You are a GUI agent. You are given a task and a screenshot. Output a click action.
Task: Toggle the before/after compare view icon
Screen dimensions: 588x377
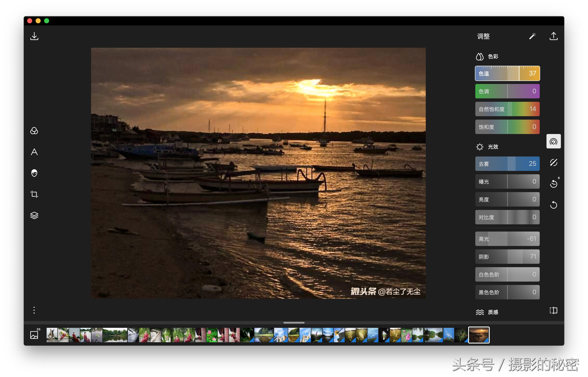point(553,310)
